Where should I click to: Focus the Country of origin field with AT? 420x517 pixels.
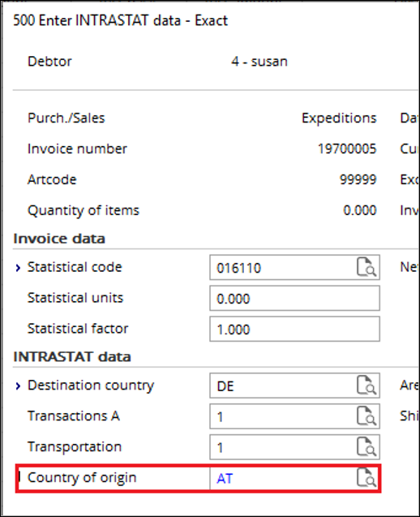[x=294, y=478]
